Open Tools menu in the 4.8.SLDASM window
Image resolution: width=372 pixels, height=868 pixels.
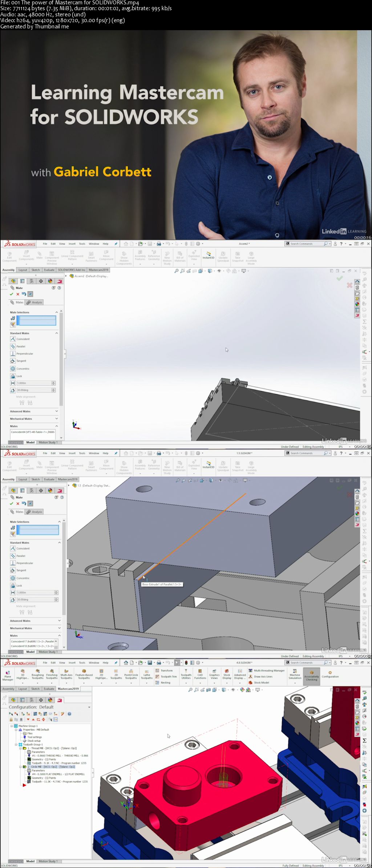point(82,663)
